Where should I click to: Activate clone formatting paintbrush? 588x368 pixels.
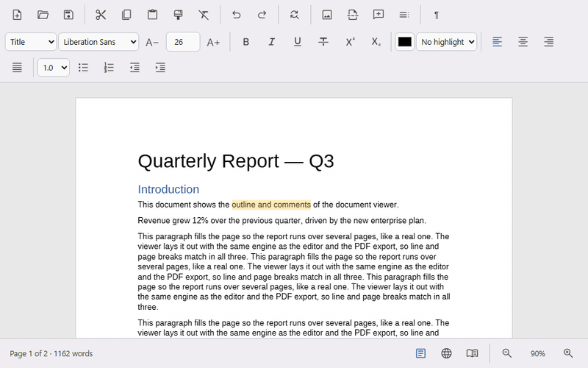point(178,15)
